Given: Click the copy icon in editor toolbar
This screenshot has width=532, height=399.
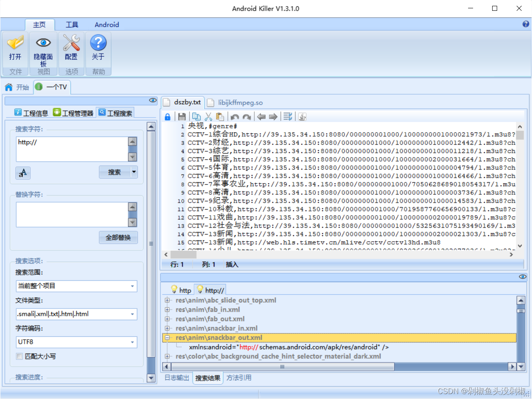Looking at the screenshot, I should coord(197,117).
